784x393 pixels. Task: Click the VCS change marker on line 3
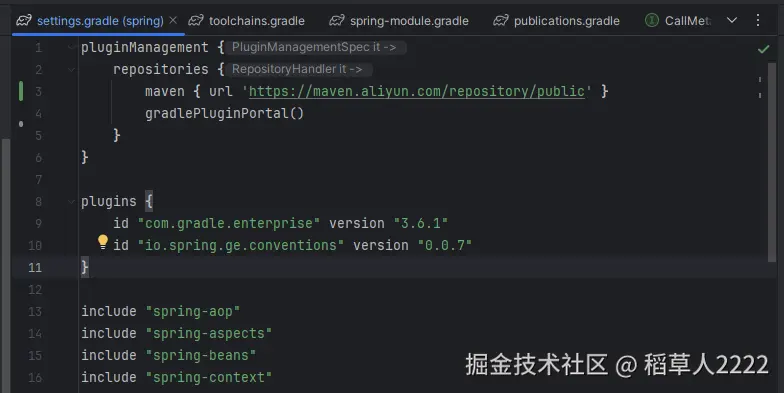(21, 92)
